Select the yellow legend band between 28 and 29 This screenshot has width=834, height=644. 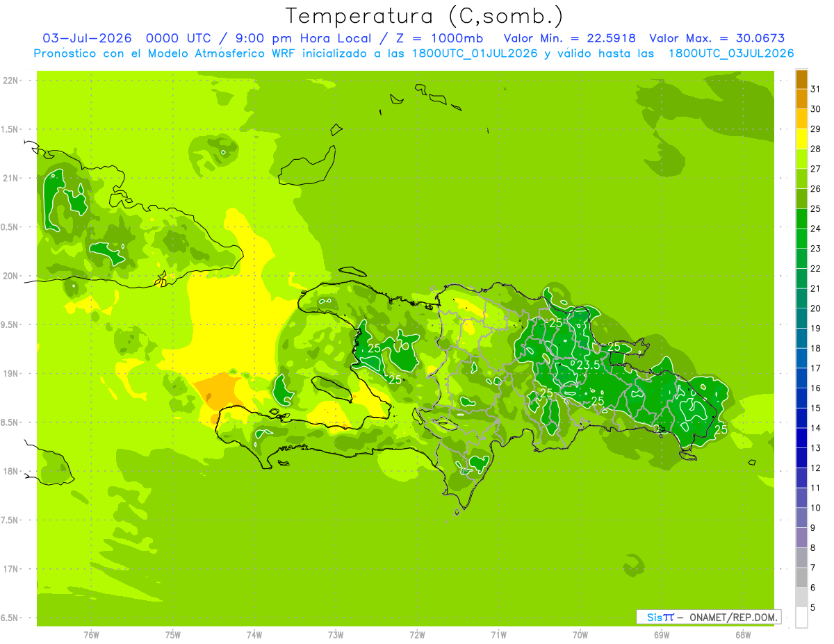coord(801,139)
